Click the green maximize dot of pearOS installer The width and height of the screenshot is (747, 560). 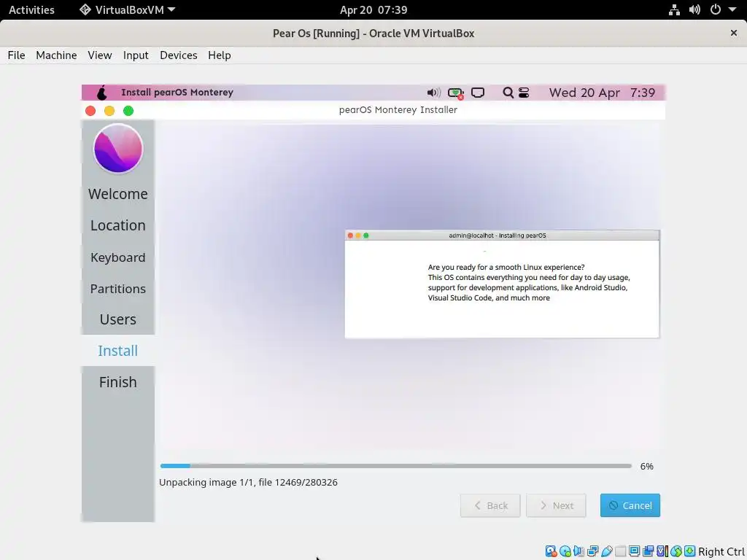pyautogui.click(x=128, y=111)
